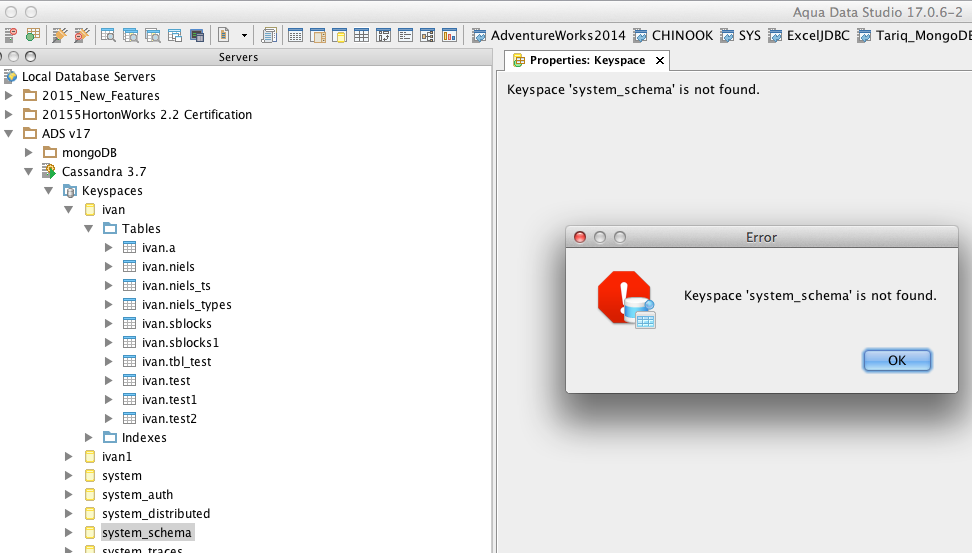Open the SYS server shortcut
The width and height of the screenshot is (972, 553).
coord(740,35)
